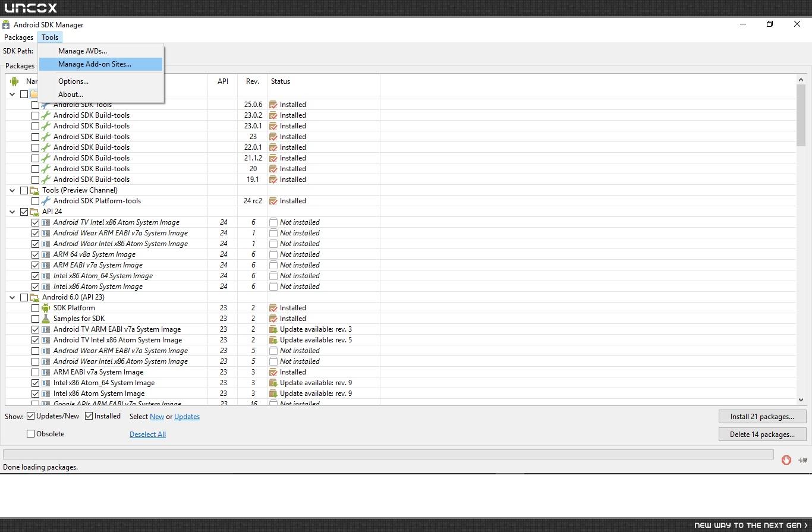
Task: Click the Install 21 packages... button
Action: point(762,417)
